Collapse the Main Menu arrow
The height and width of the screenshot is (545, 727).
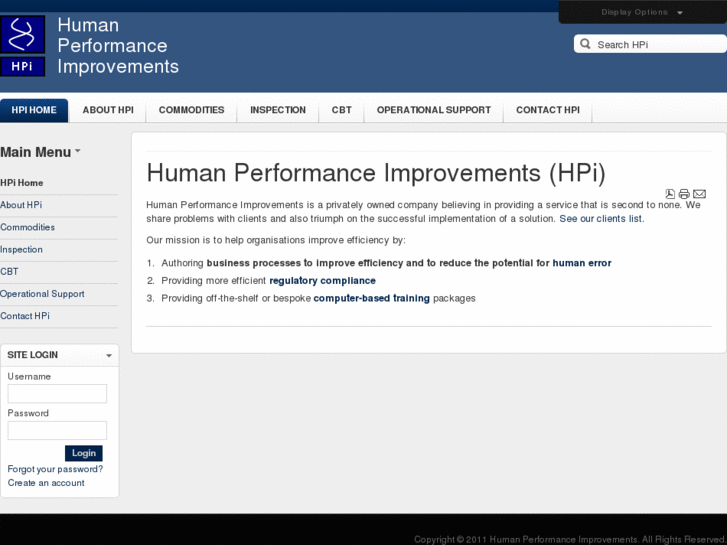78,151
